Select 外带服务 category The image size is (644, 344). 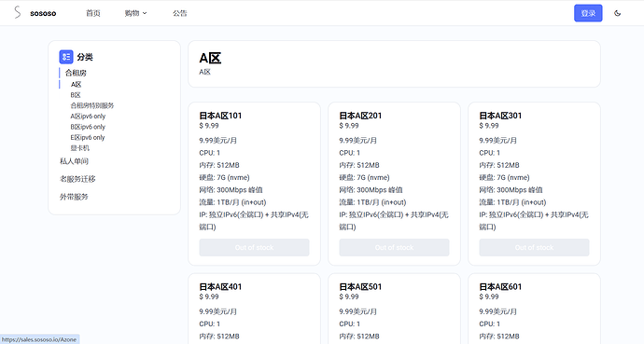pos(75,197)
